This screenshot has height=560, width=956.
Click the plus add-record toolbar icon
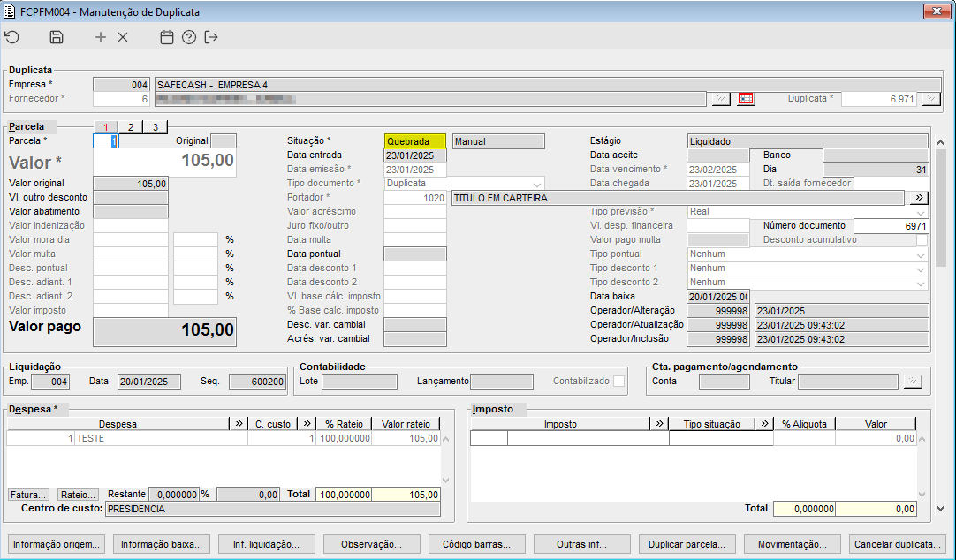(x=101, y=37)
